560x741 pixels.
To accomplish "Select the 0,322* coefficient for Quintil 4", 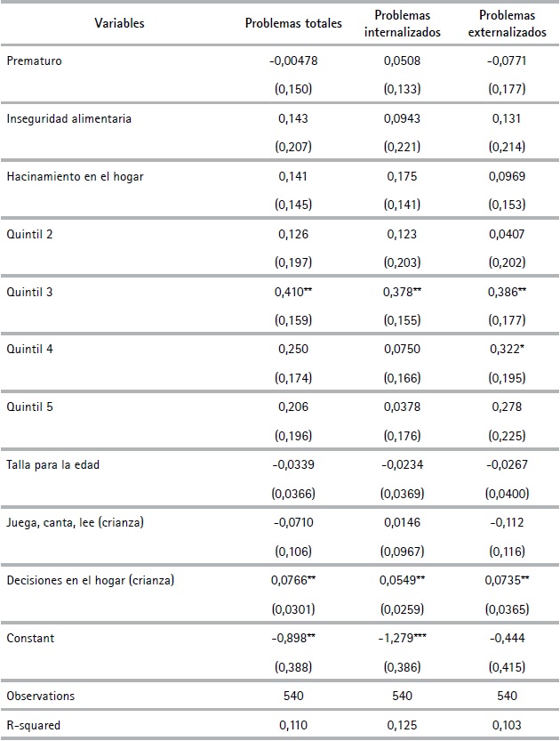I will coord(507,350).
